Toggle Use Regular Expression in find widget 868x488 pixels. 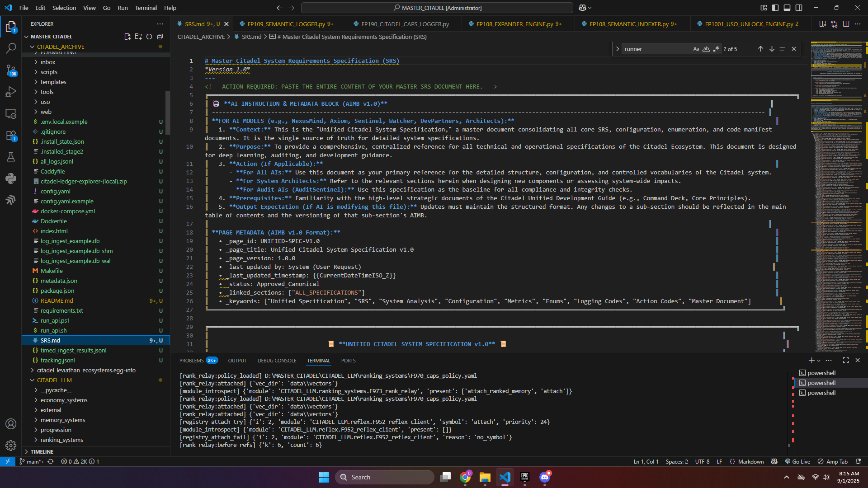coord(716,49)
